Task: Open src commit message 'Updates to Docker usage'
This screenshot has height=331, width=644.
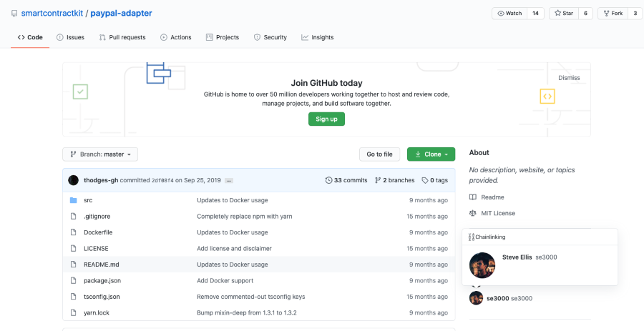Action: pos(233,200)
